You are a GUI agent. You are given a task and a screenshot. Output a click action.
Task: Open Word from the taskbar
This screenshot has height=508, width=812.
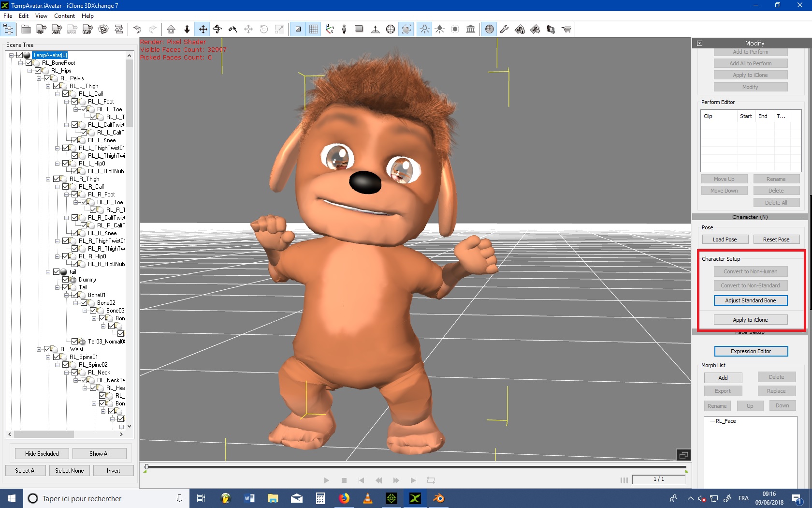(249, 498)
